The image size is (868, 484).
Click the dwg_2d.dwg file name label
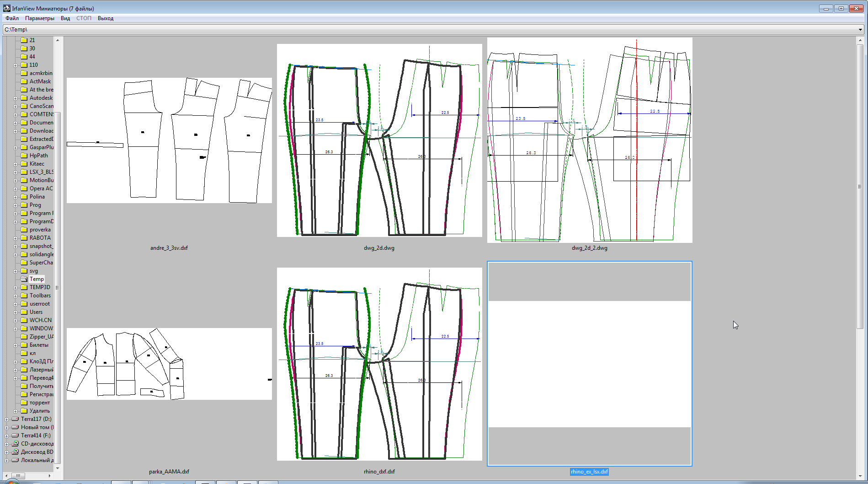(x=379, y=248)
